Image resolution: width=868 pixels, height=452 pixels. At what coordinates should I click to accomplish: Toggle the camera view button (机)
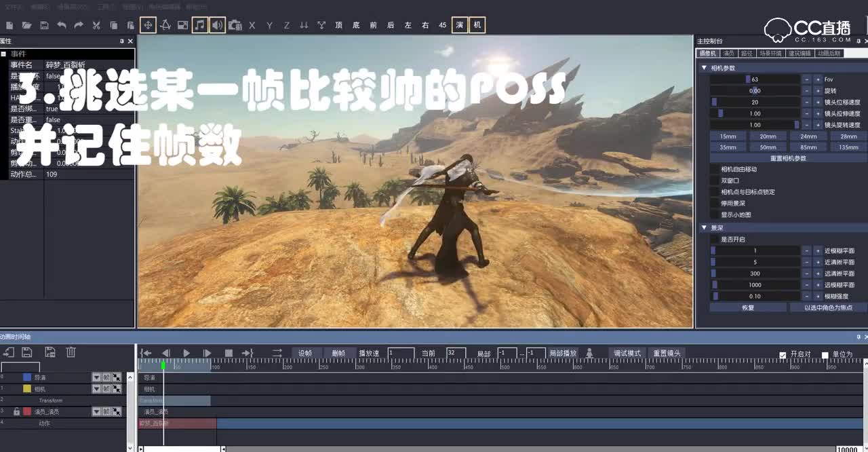pyautogui.click(x=477, y=25)
